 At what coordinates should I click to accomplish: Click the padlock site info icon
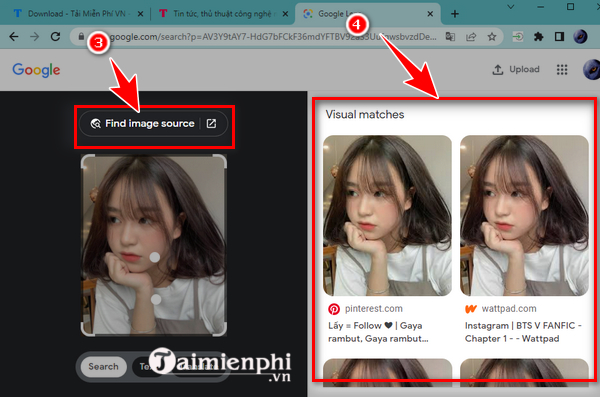pos(81,37)
